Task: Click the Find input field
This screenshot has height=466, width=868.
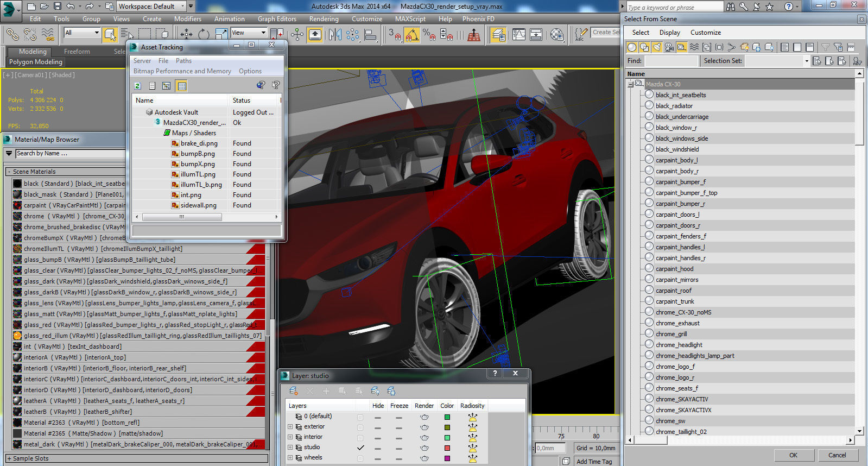Action: point(671,61)
